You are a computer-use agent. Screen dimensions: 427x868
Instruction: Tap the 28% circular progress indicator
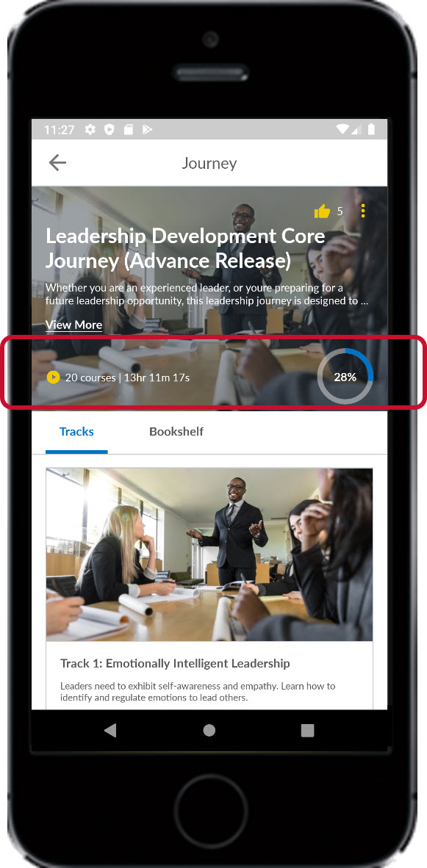[x=345, y=377]
